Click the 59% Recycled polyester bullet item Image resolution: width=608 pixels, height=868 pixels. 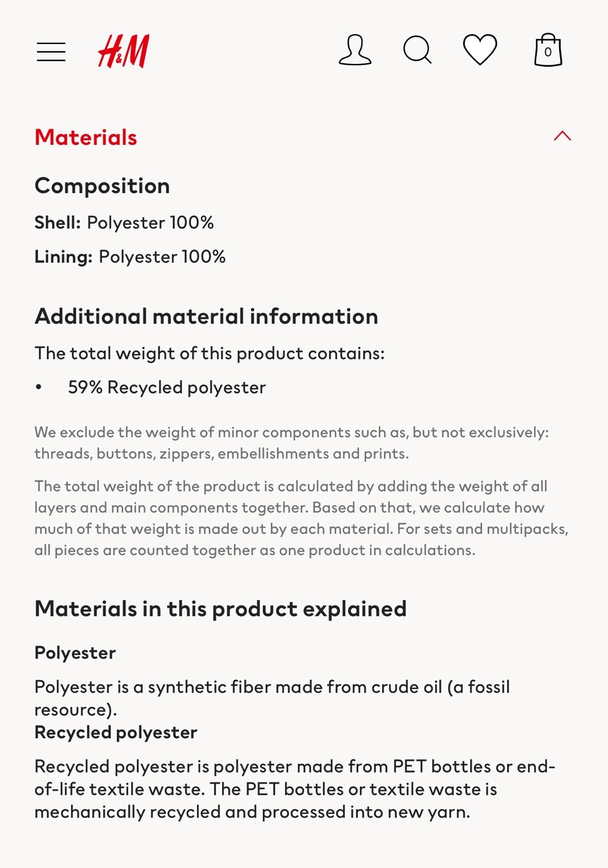tap(167, 387)
